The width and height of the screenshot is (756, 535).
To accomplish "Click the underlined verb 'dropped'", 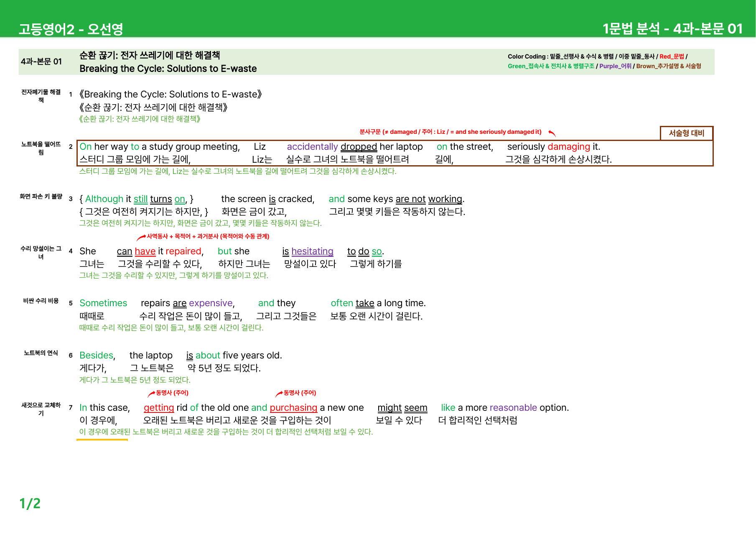I will click(x=359, y=147).
